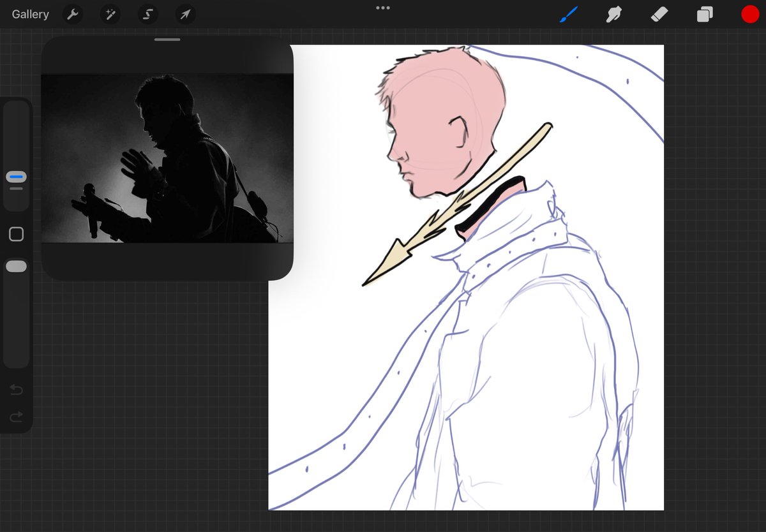The image size is (766, 532).
Task: Select the Adjustments magic wand
Action: point(110,14)
